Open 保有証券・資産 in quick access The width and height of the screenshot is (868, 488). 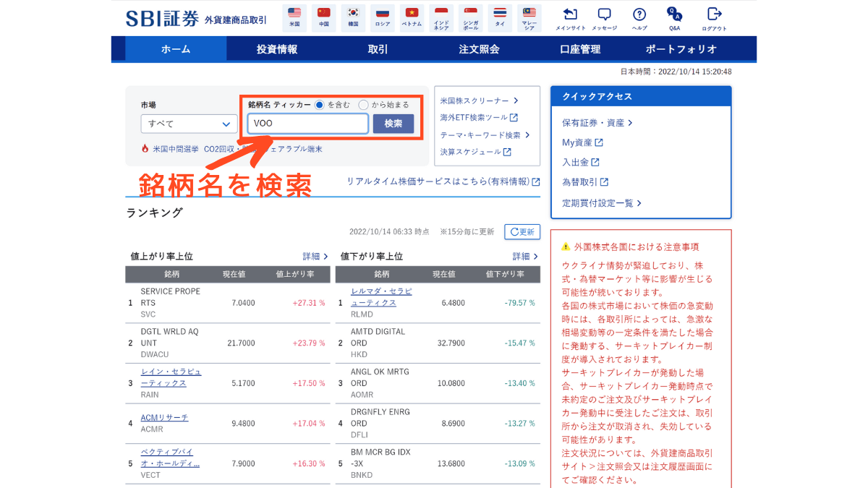pyautogui.click(x=597, y=123)
